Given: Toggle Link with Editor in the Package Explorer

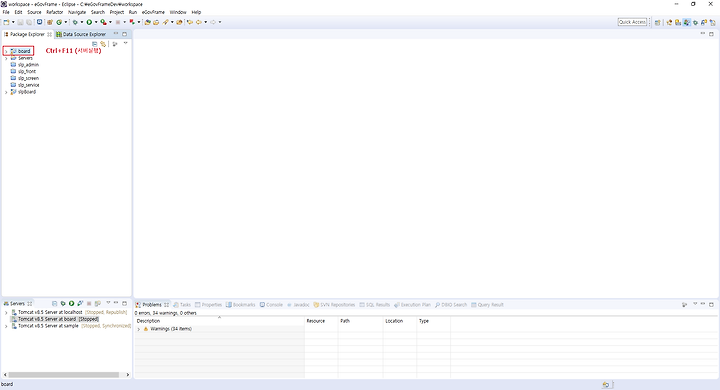Looking at the screenshot, I should coord(103,44).
